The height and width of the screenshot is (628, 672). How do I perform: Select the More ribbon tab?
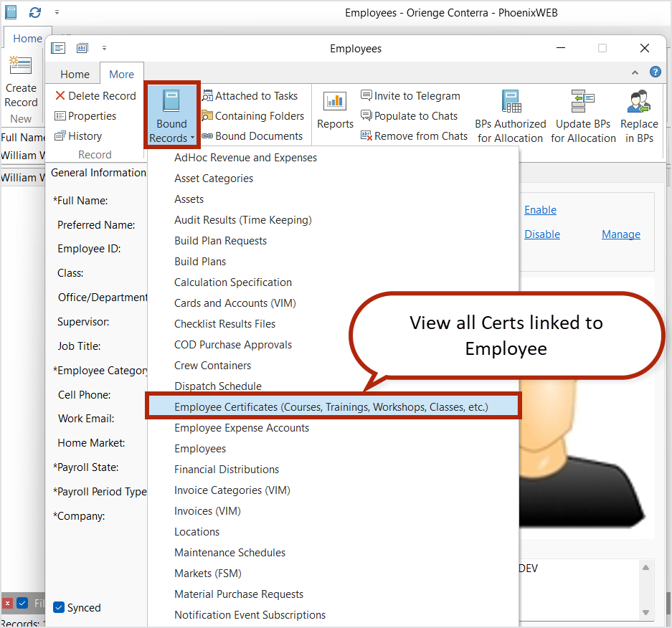pyautogui.click(x=122, y=74)
